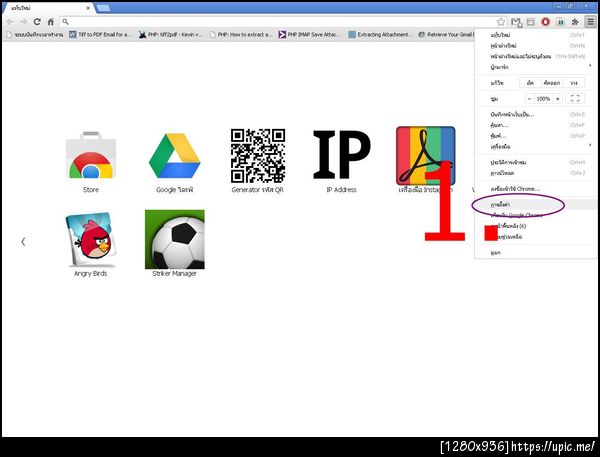Screen dimensions: 600x457
Task: Click the puzzle piece extension icon
Action: (575, 22)
